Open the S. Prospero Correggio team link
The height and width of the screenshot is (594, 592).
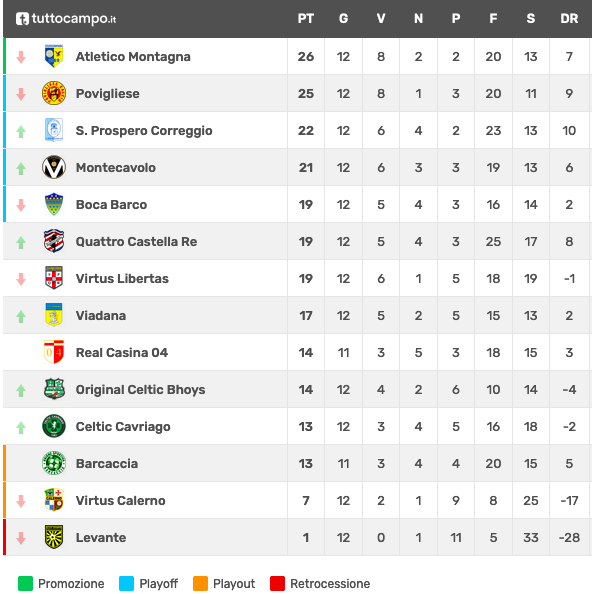pos(144,130)
